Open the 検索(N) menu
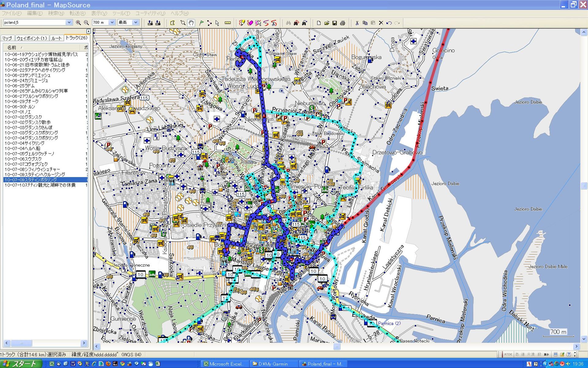Image resolution: width=588 pixels, height=368 pixels. 56,13
